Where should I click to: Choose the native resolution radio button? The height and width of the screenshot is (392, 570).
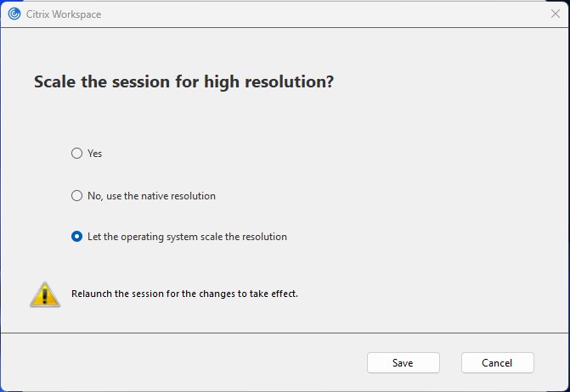coord(76,196)
